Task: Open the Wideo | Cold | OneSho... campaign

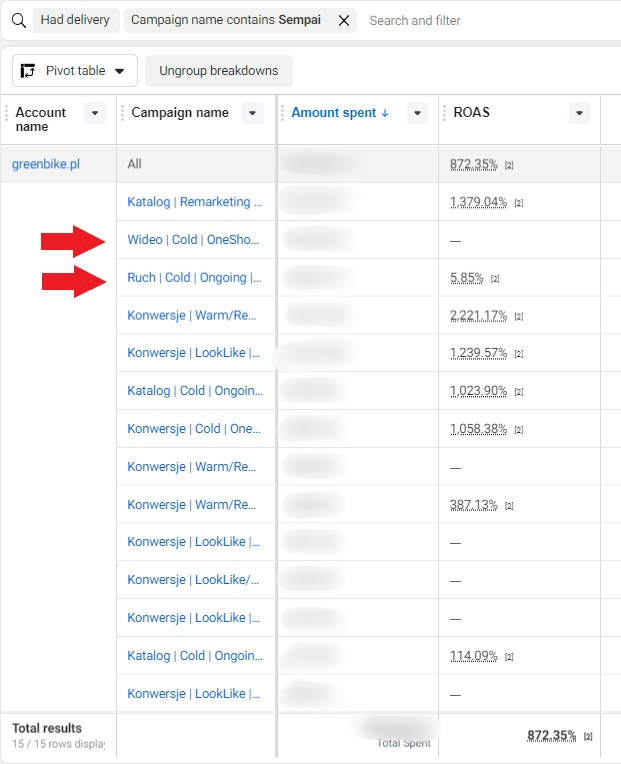Action: (x=193, y=240)
